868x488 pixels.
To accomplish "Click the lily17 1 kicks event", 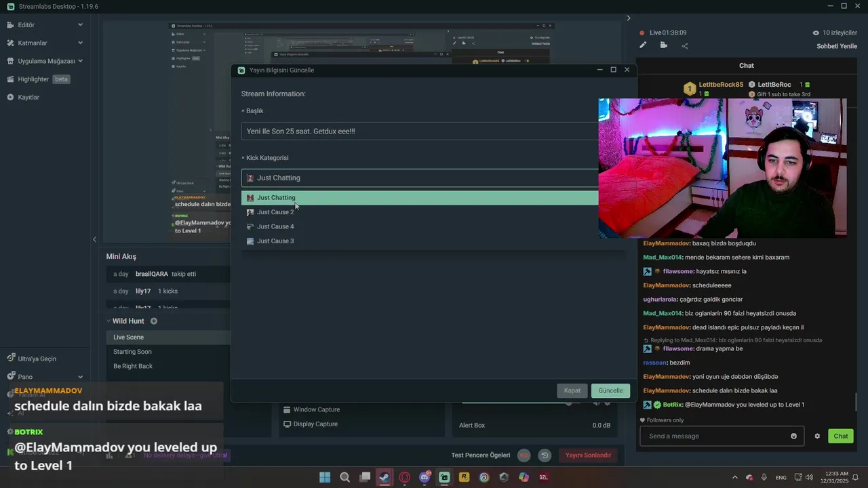I will coord(168,291).
